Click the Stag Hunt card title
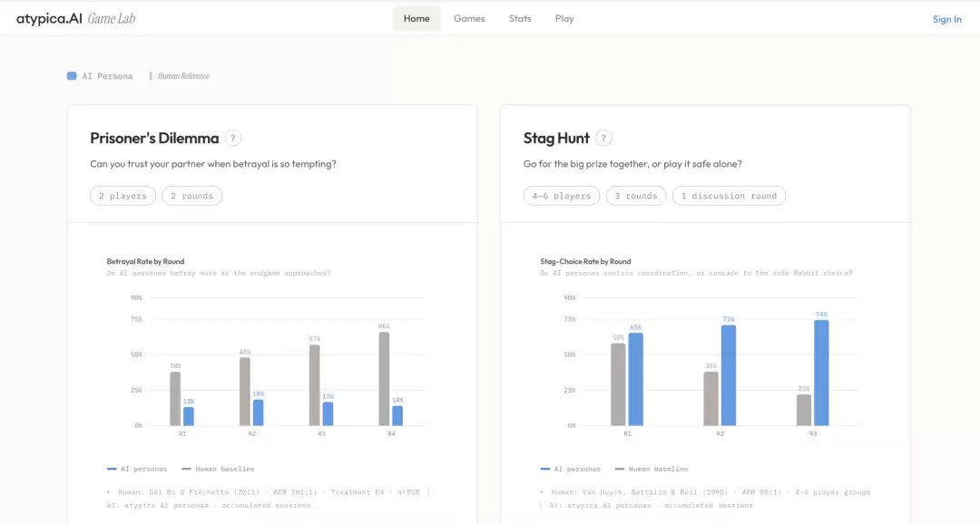980x524 pixels. pos(556,138)
